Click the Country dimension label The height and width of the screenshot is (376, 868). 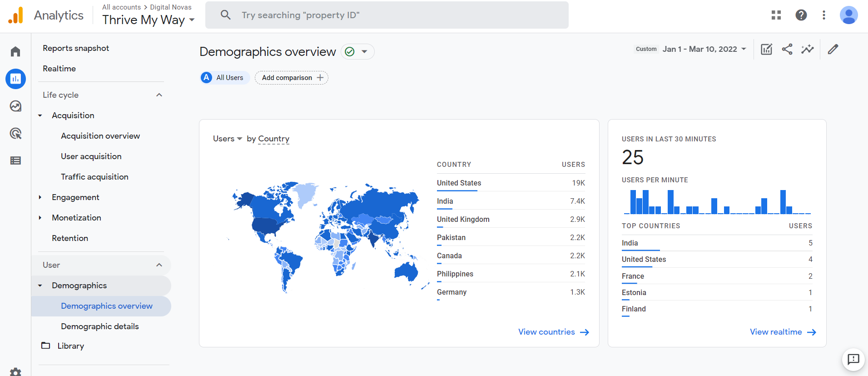pos(274,139)
